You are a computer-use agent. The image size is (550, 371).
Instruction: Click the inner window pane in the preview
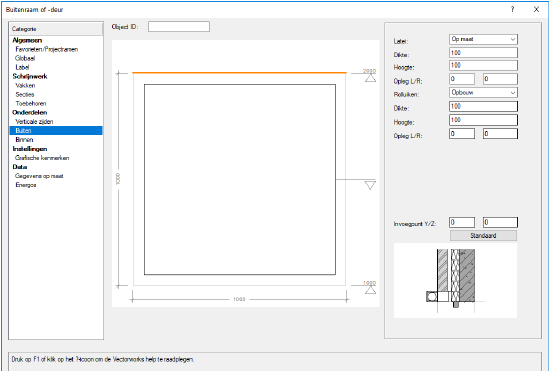(x=240, y=180)
